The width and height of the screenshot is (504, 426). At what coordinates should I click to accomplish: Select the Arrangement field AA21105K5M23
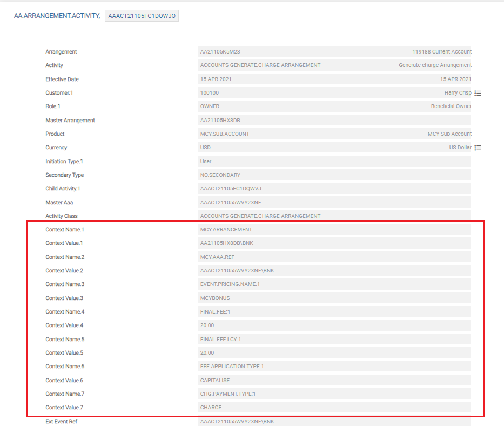click(x=220, y=52)
